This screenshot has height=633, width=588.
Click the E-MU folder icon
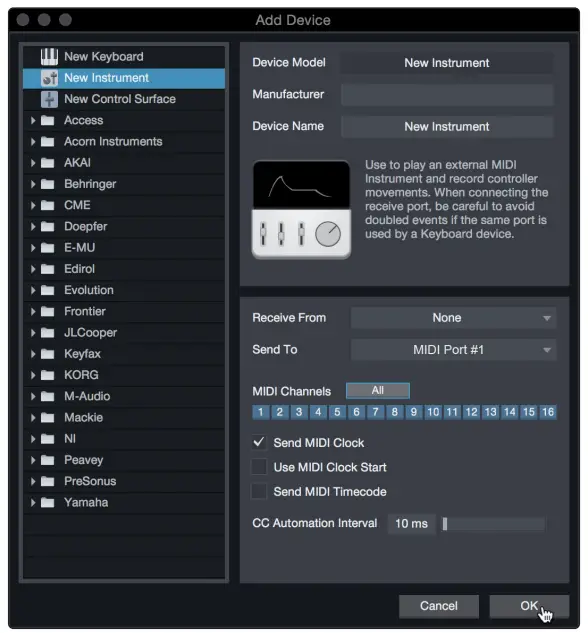pos(48,247)
